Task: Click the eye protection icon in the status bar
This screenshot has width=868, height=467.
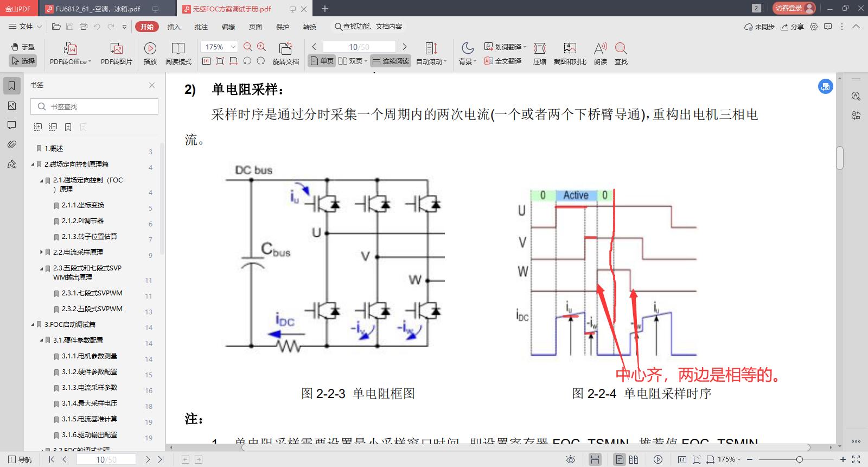Action: [x=571, y=459]
